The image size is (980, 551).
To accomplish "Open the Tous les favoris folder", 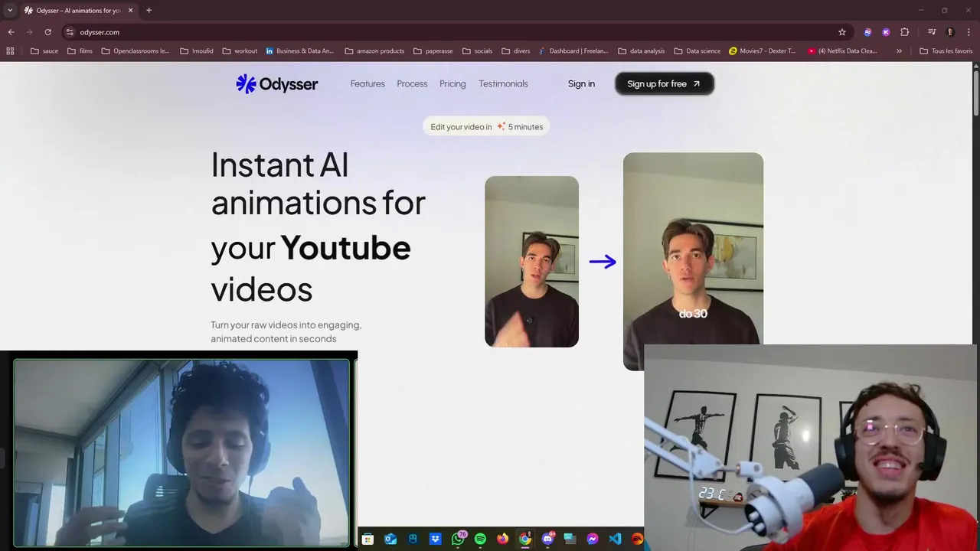I will (946, 51).
